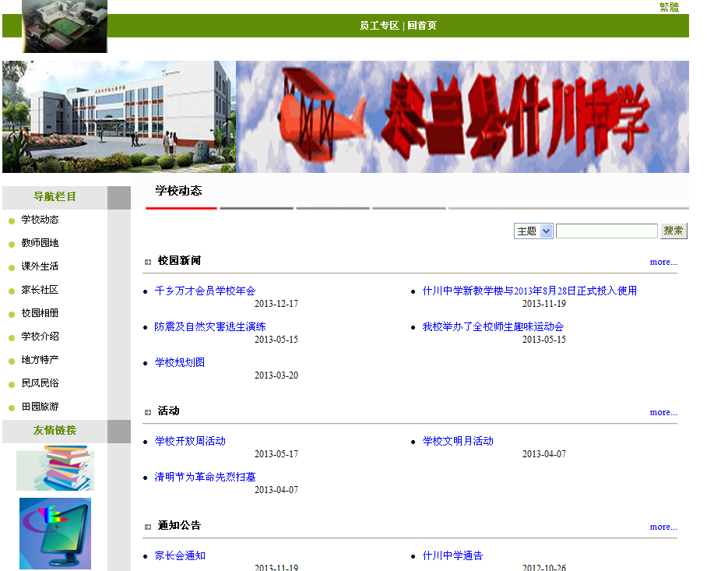728x571 pixels.
Task: Click the search text input field
Action: click(x=607, y=231)
